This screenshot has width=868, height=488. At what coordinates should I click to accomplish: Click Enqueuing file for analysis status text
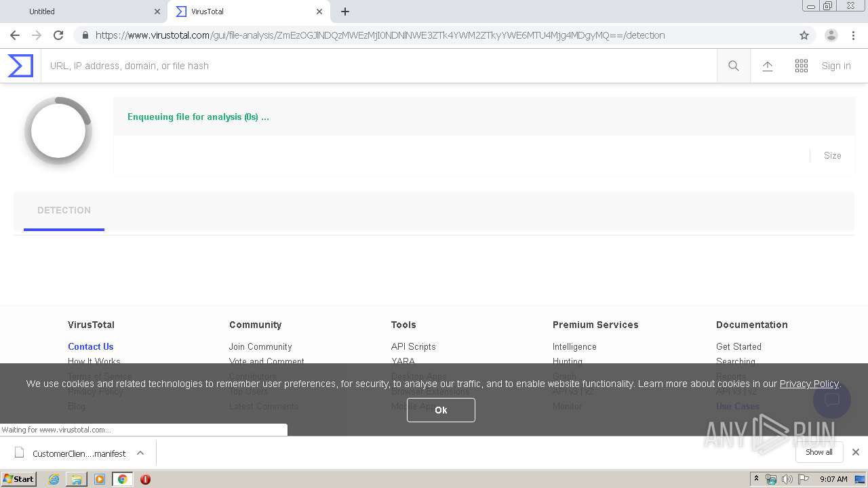[x=198, y=117]
